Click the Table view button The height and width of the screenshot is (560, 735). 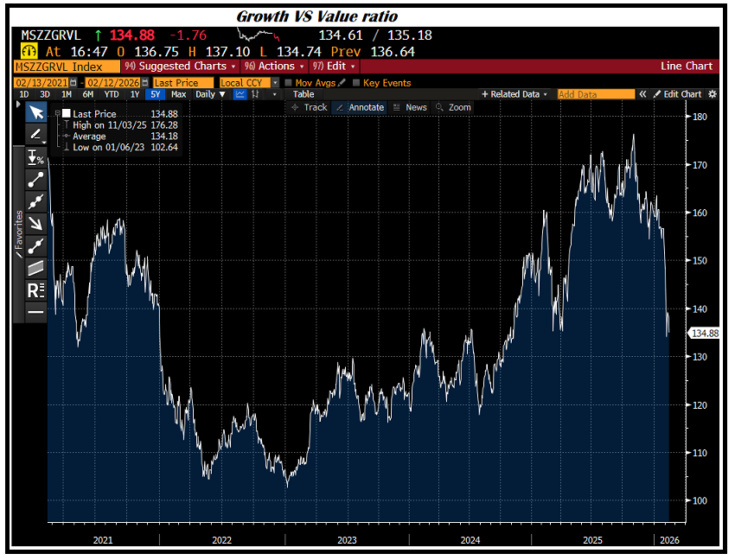[x=304, y=94]
